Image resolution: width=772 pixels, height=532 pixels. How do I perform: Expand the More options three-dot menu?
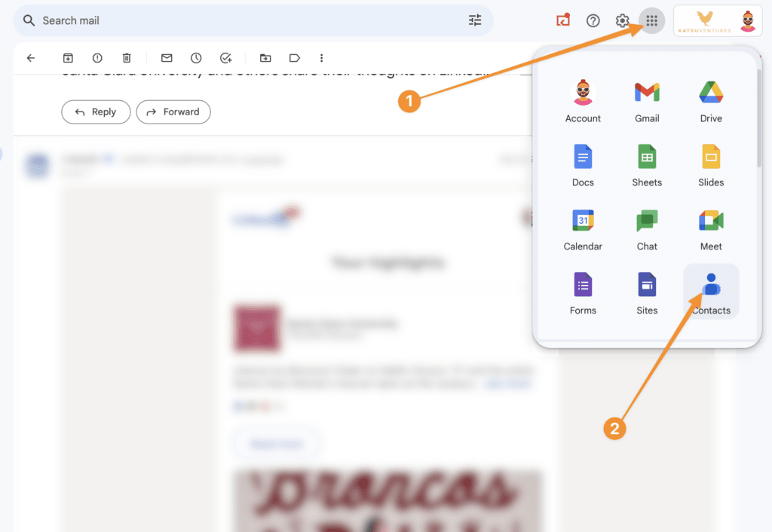(x=322, y=58)
